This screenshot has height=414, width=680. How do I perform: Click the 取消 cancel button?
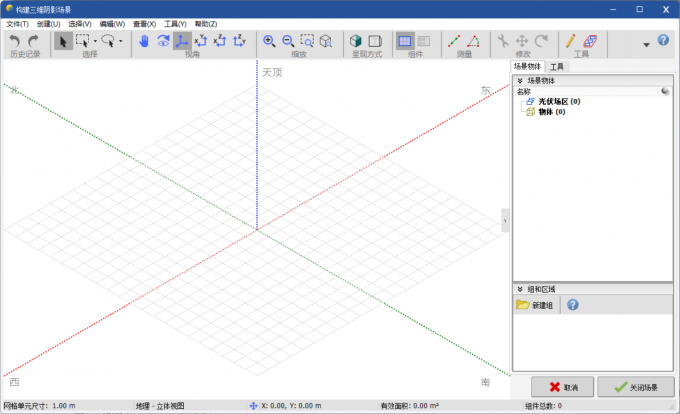[x=562, y=387]
